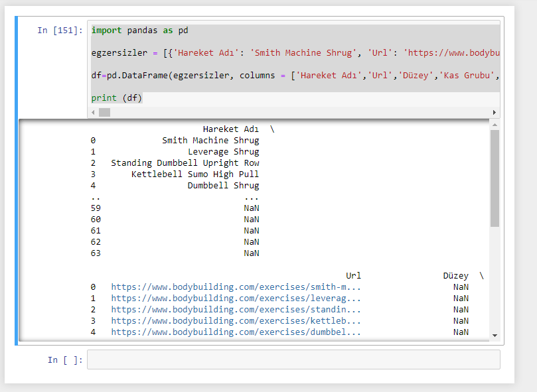Place cursor on 'import pandas as pd' line
Viewport: 537px width, 392px height.
(140, 31)
